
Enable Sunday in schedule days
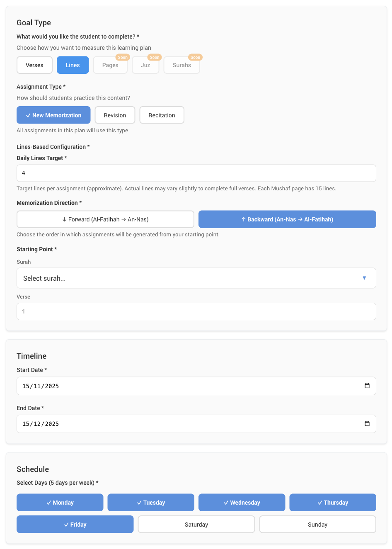click(x=317, y=525)
